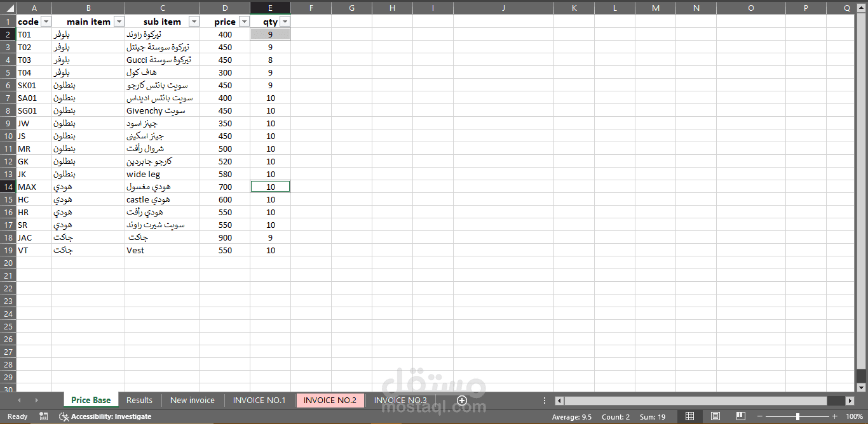This screenshot has width=868, height=424.
Task: Select the castle sub item cell
Action: click(x=162, y=199)
